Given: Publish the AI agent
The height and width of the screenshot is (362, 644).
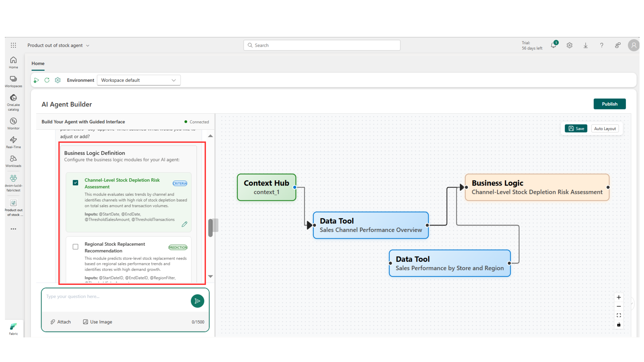Looking at the screenshot, I should pyautogui.click(x=610, y=104).
